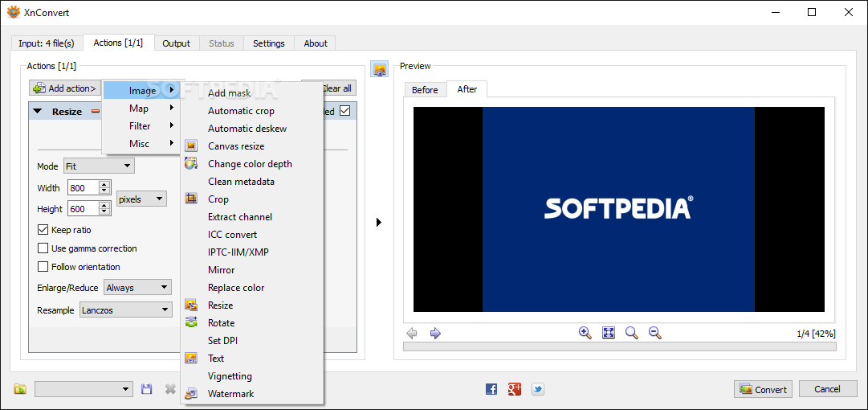Choose ICC convert action
This screenshot has width=868, height=410.
pyautogui.click(x=252, y=235)
